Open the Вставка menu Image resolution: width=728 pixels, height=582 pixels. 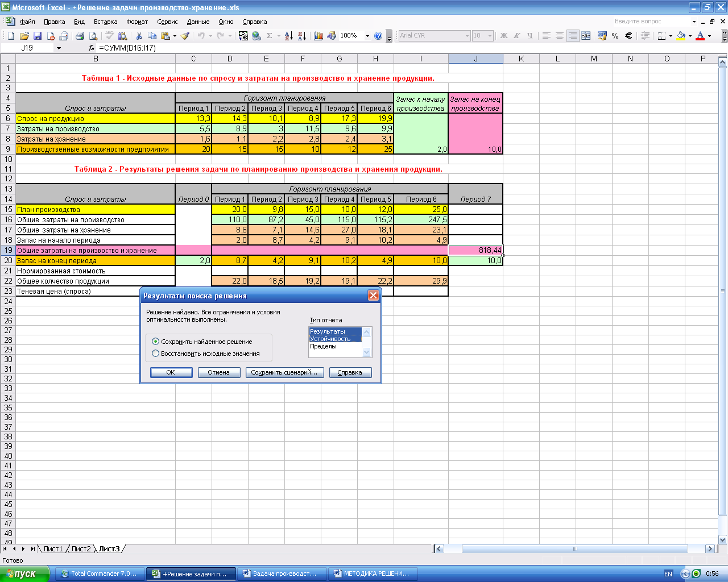tap(105, 22)
